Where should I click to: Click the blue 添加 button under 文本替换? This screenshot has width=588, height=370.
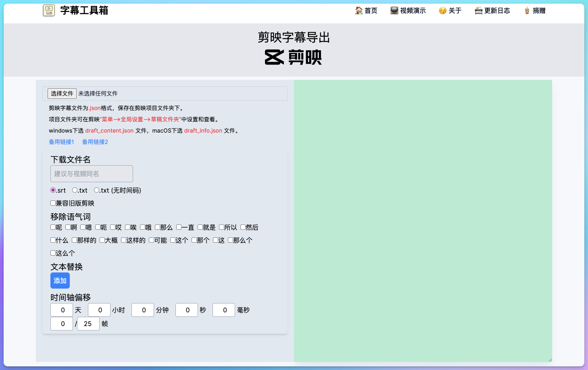coord(60,281)
